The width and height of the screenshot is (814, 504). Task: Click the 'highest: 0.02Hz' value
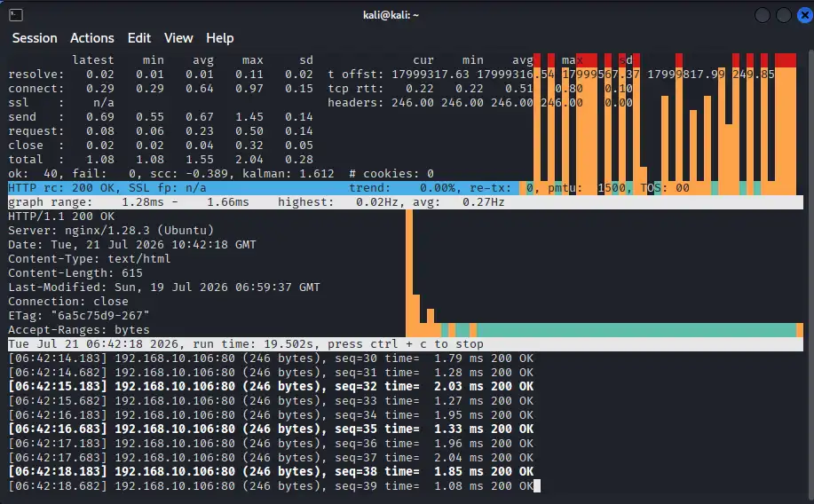point(338,202)
